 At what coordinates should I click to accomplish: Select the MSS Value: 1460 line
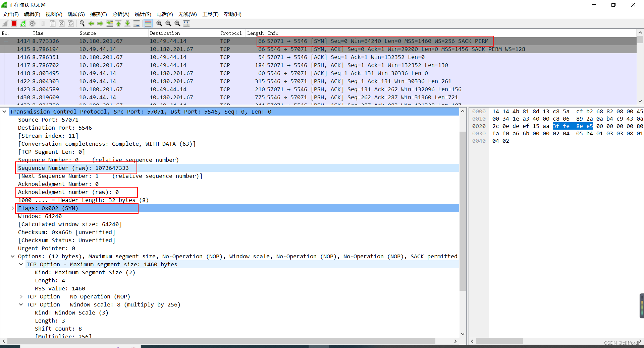60,289
